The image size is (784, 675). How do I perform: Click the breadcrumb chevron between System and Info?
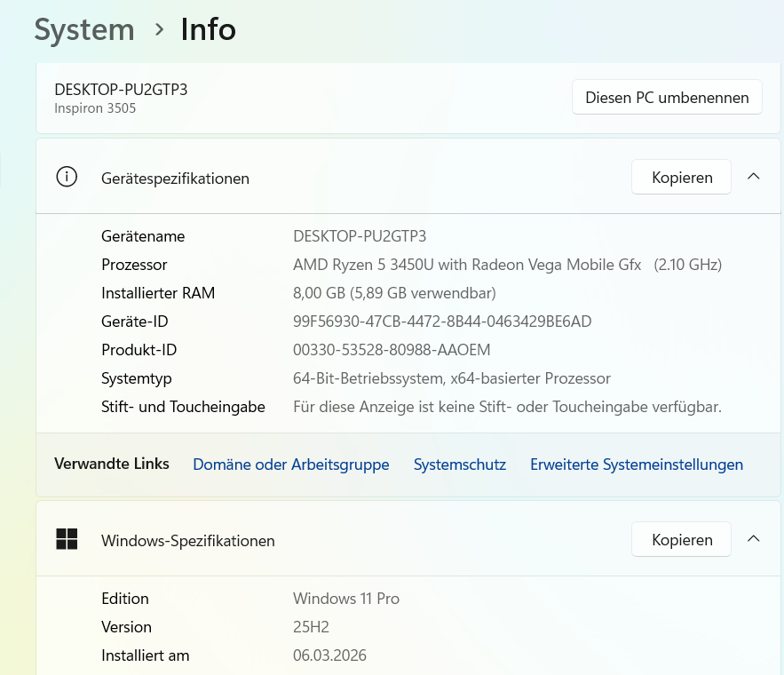coord(159,29)
